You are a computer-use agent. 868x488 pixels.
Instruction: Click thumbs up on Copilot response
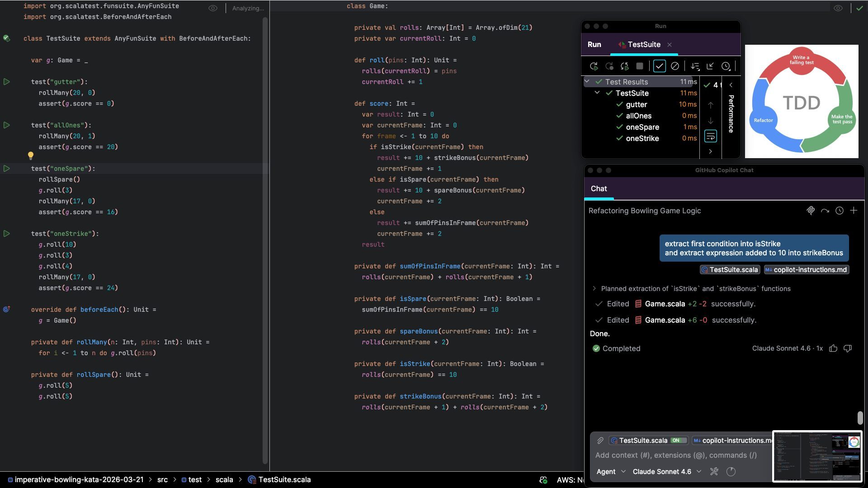coord(833,348)
